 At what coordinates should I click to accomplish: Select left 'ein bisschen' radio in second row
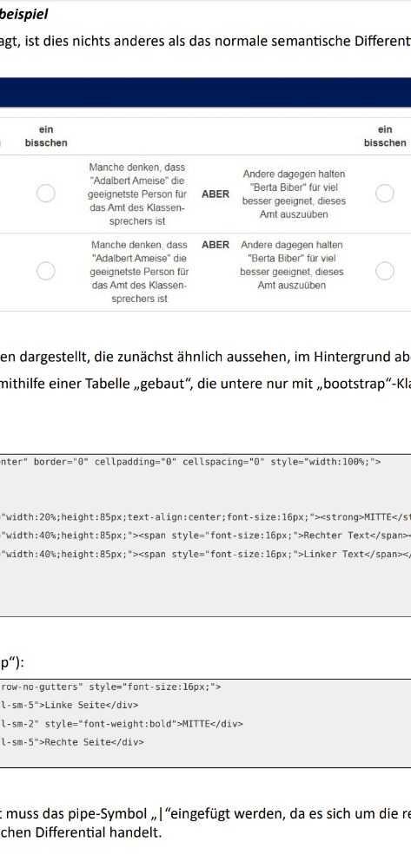(45, 271)
